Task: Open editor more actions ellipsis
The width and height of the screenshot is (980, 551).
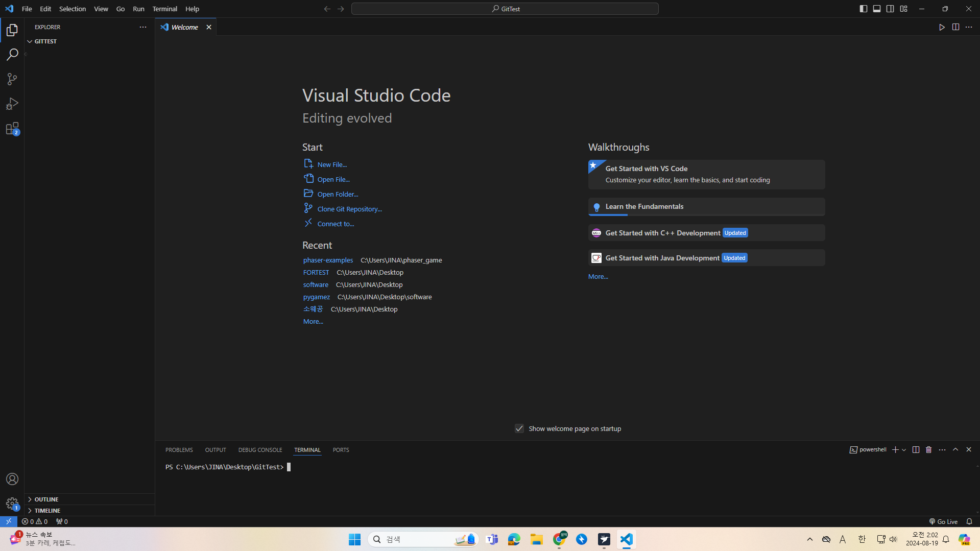Action: 969,27
